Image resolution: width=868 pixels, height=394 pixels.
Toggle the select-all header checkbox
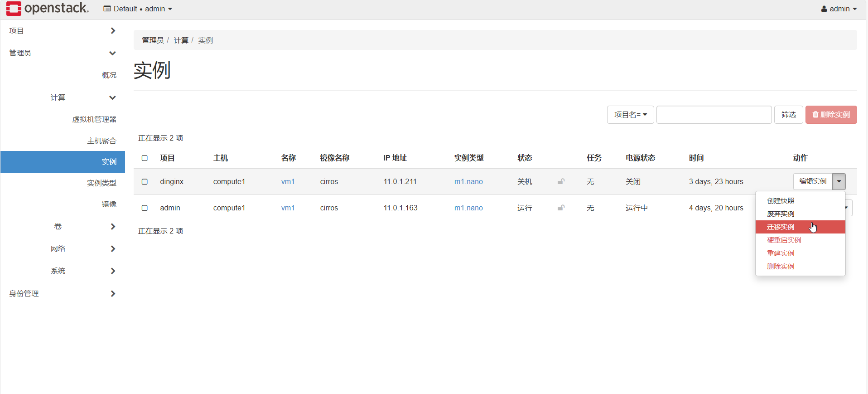tap(145, 158)
